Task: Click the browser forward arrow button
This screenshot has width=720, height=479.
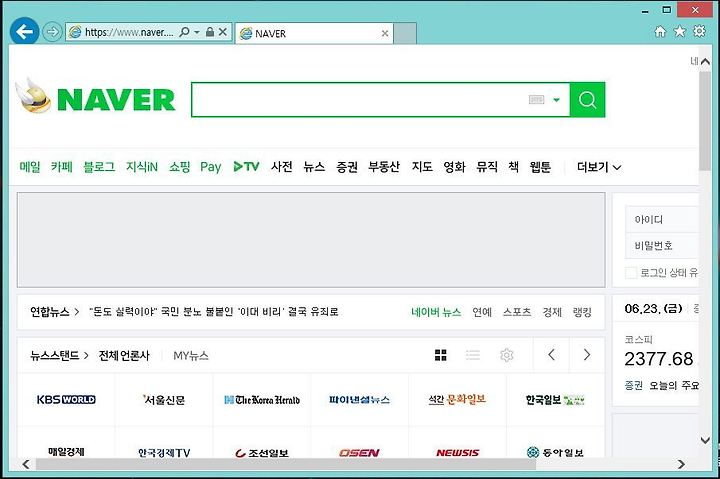Action: tap(52, 32)
